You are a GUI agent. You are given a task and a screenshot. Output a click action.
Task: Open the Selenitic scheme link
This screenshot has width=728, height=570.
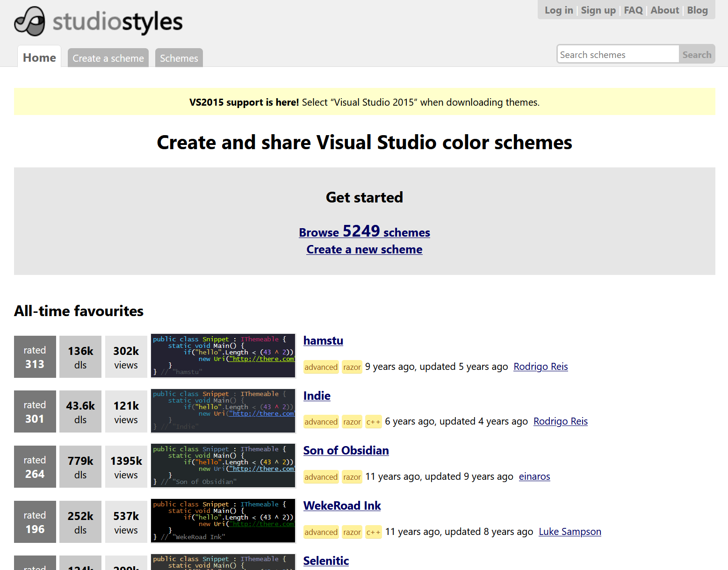[326, 561]
